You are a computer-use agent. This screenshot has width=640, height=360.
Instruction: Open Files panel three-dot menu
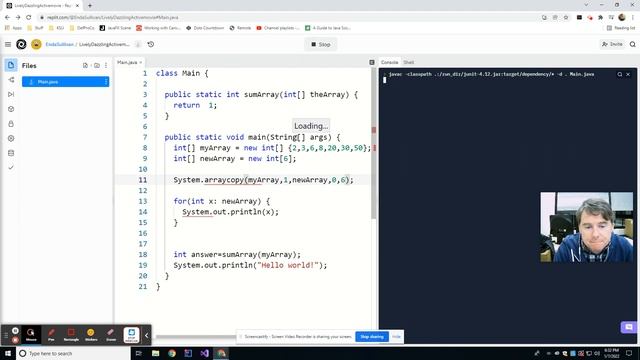[x=106, y=65]
